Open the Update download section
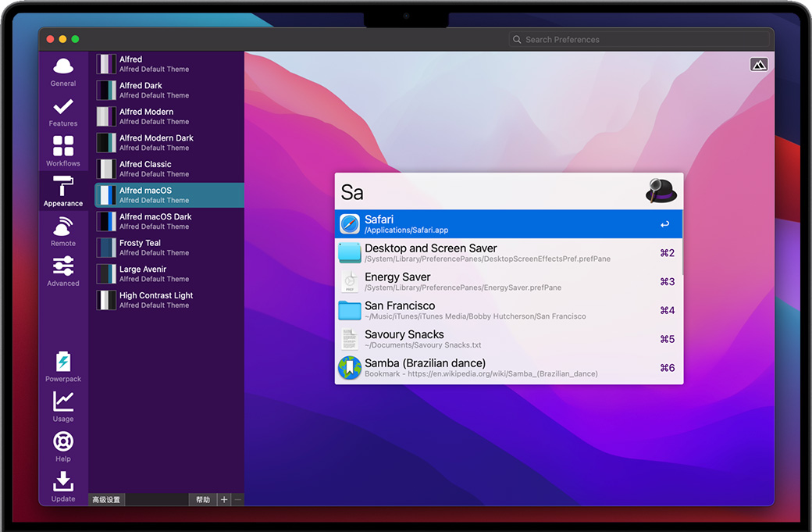Viewport: 812px width, 532px height. point(63,487)
